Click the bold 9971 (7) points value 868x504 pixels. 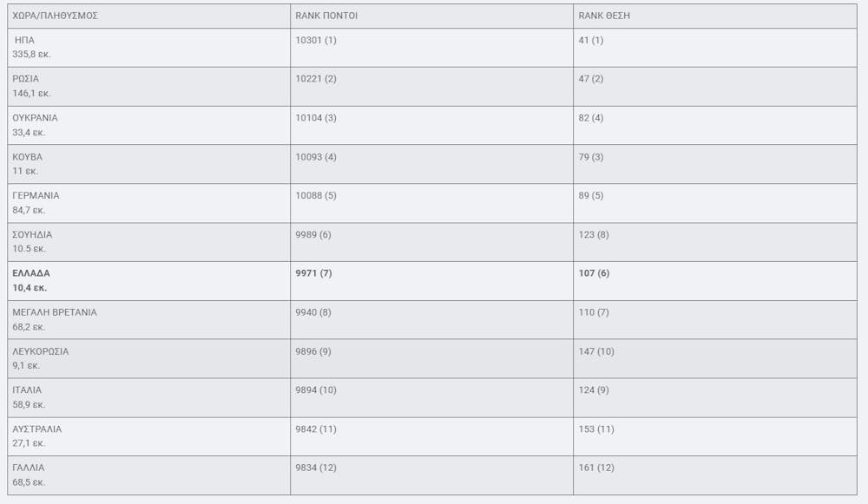pos(313,273)
